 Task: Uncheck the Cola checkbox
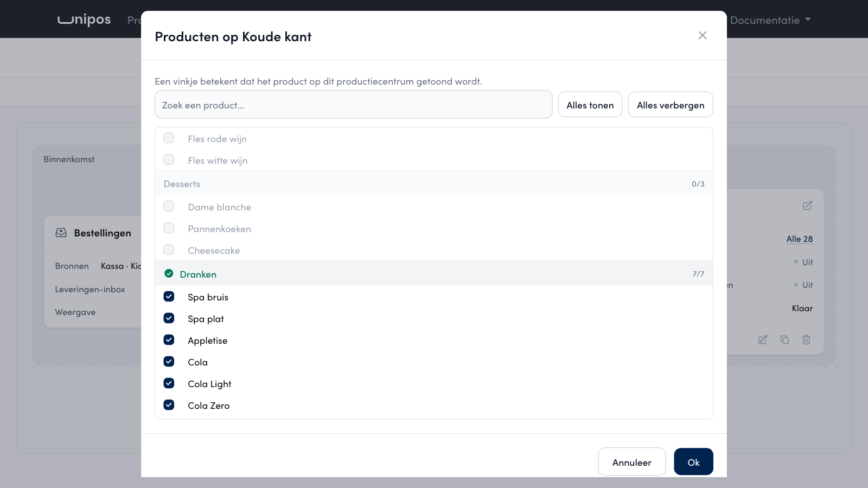[x=169, y=361]
